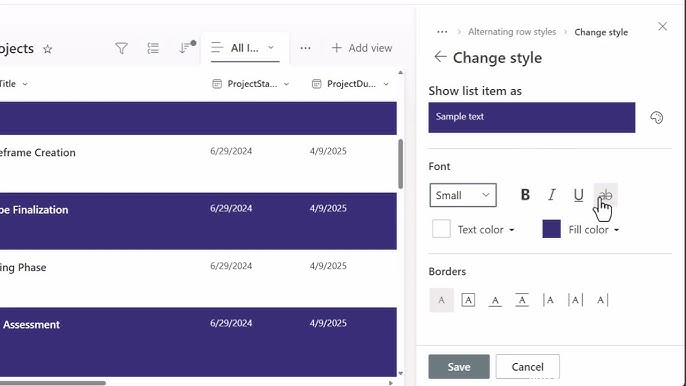Click the dark purple fill color swatch
This screenshot has height=386, width=686.
[x=551, y=229]
